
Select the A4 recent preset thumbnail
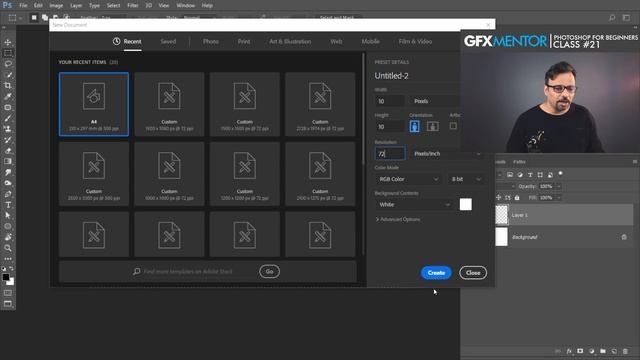coord(94,104)
